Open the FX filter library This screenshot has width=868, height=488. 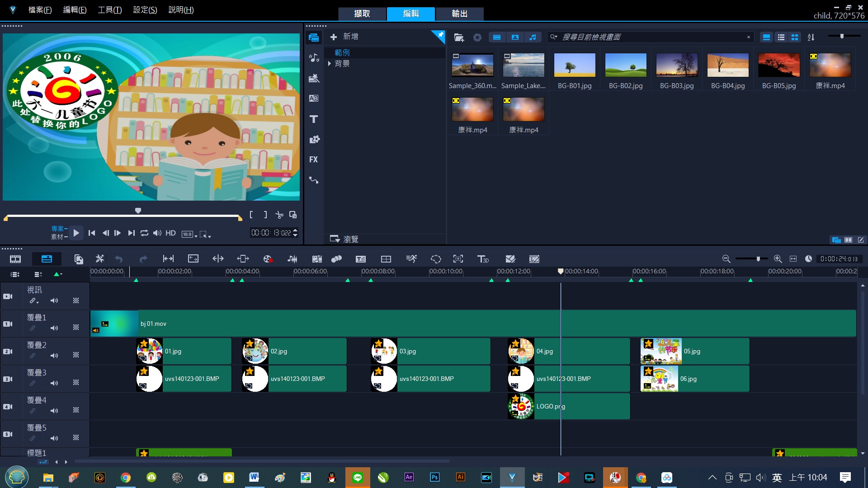click(314, 160)
